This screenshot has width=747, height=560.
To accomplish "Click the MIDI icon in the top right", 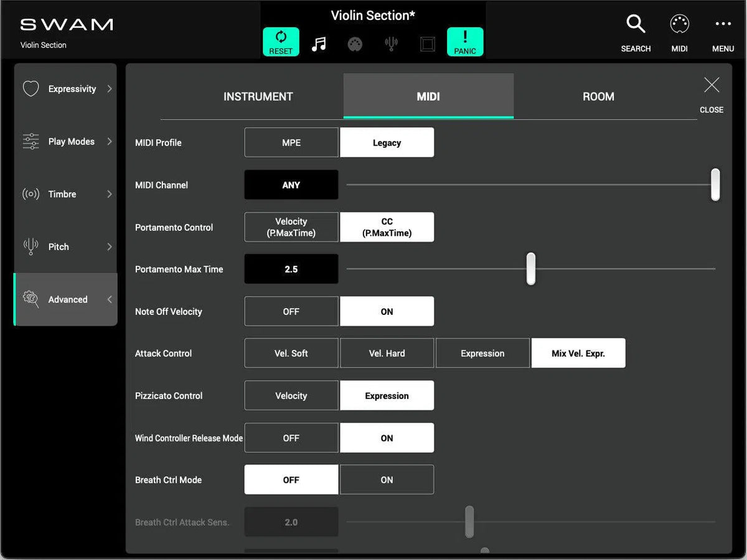I will (679, 25).
